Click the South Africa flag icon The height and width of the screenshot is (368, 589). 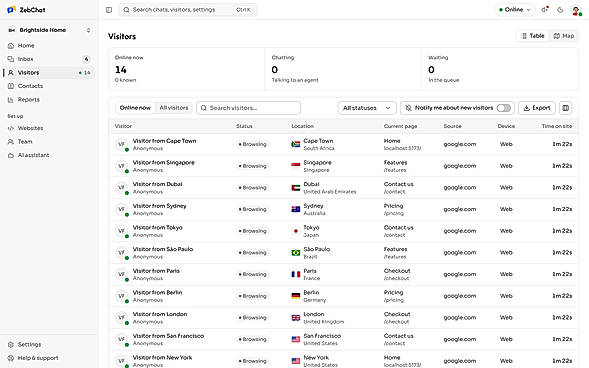click(x=296, y=144)
